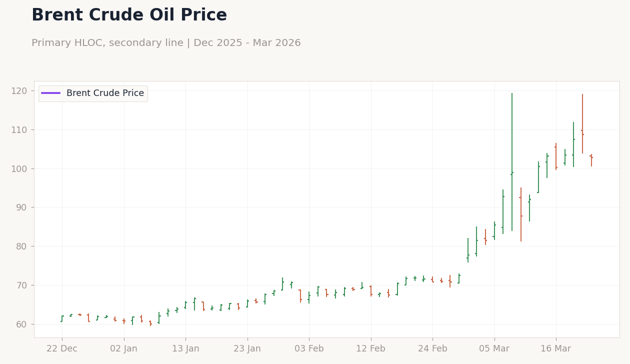Click the tallest green bar reaching near 120
Viewport: 630px width, 364px height.
coord(512,162)
